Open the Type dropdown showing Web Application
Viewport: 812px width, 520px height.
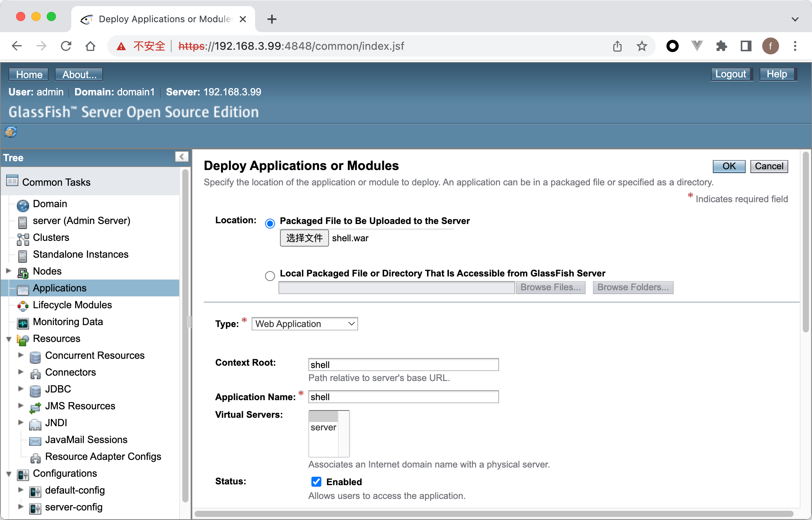(x=304, y=324)
